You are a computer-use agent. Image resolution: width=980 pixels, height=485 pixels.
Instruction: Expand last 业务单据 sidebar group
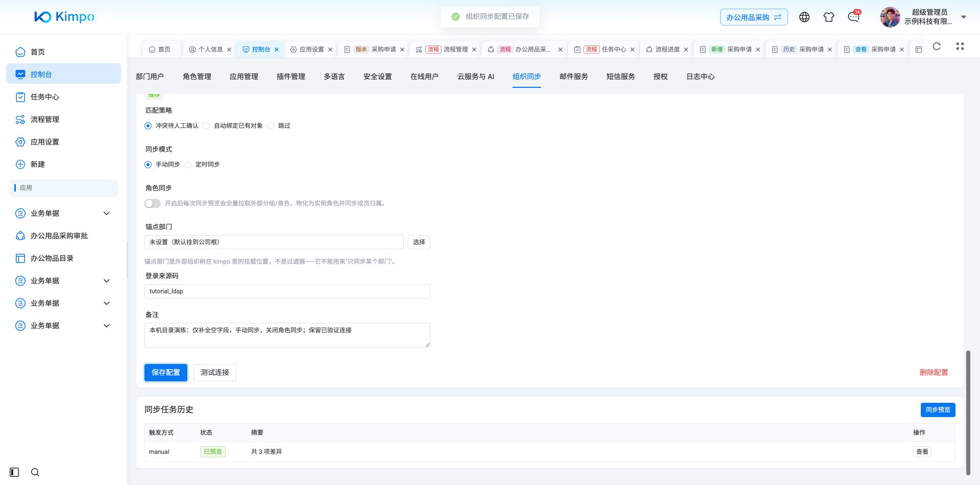pyautogui.click(x=63, y=325)
